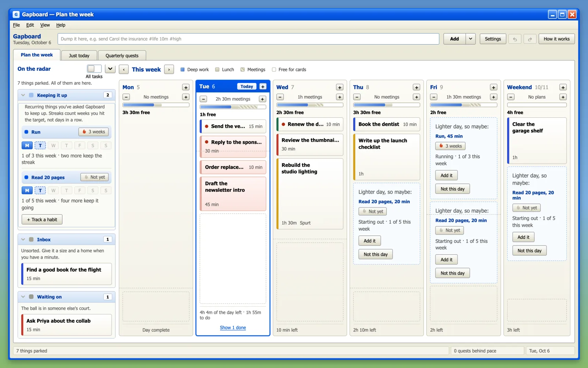588x368 pixels.
Task: Toggle Wednesday in Run habit row
Action: (53, 145)
